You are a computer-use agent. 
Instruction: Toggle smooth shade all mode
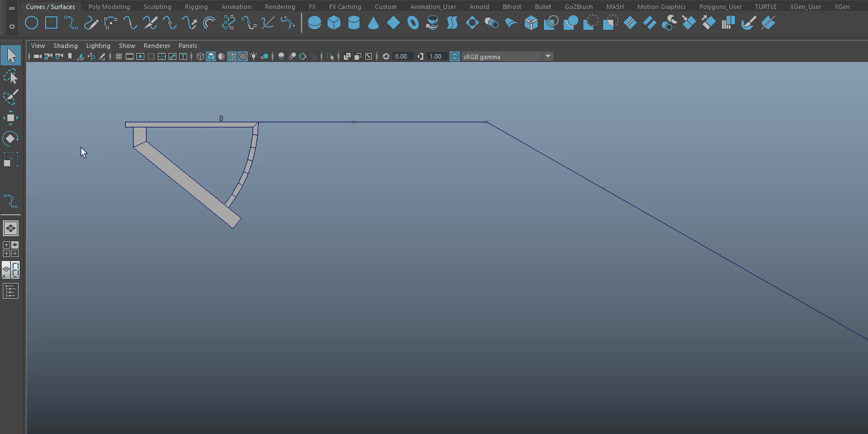tap(211, 56)
